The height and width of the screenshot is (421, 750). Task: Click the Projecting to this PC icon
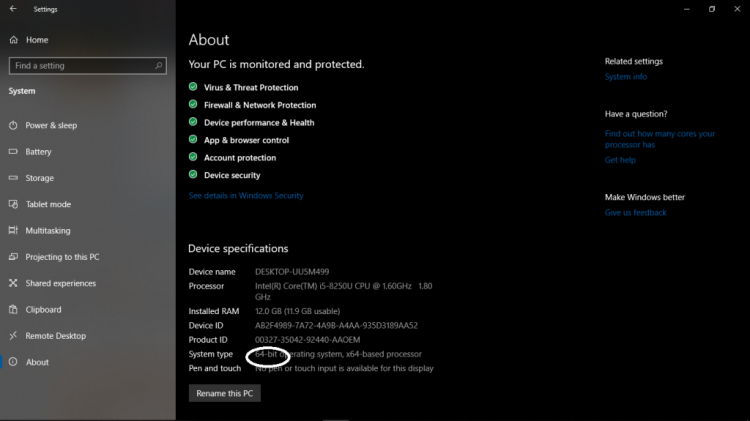[x=13, y=257]
